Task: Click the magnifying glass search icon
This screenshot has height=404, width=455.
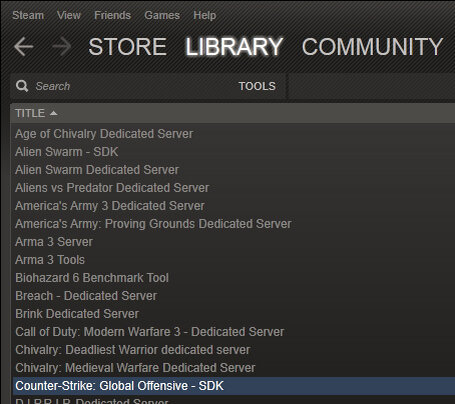Action: [x=22, y=86]
